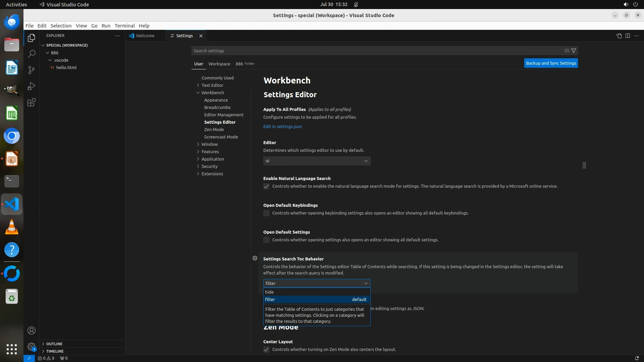Disable Enable Natural Language Search checkbox
The image size is (644, 362).
266,186
